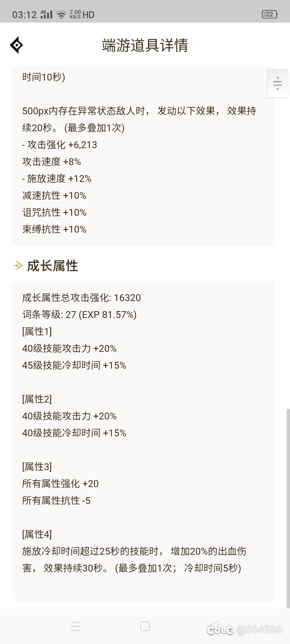Open the recent apps menu navigation button
The width and height of the screenshot is (290, 644).
coord(76,626)
